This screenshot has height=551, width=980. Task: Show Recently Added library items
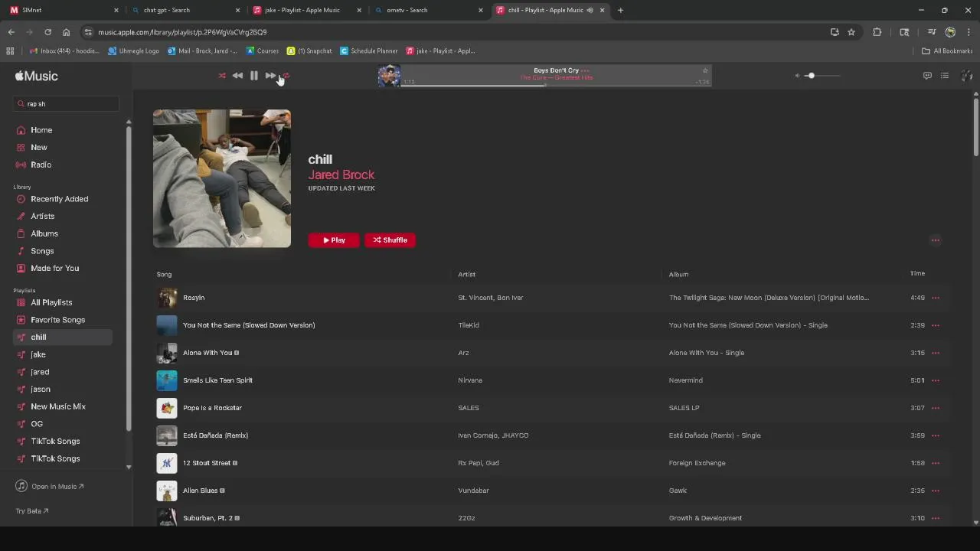(x=59, y=199)
